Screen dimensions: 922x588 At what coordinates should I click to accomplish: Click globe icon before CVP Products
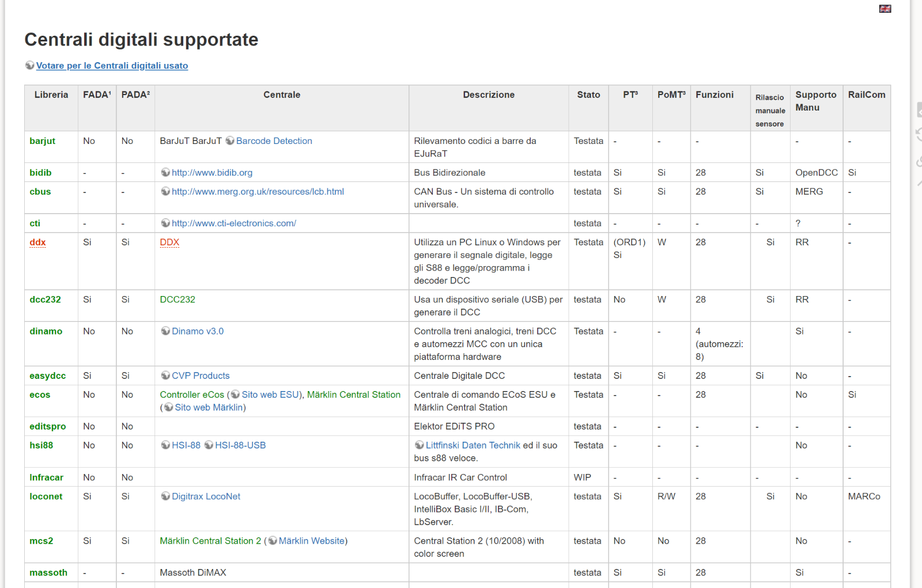pyautogui.click(x=165, y=375)
